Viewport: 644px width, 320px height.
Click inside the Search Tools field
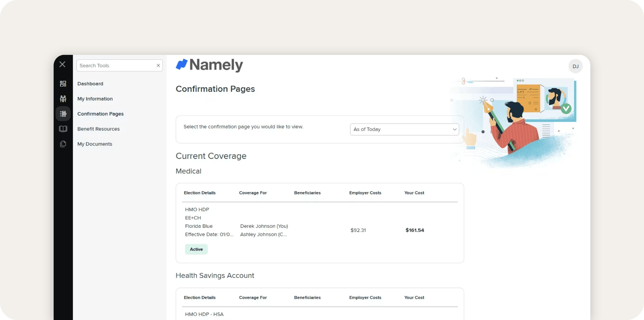[116, 66]
